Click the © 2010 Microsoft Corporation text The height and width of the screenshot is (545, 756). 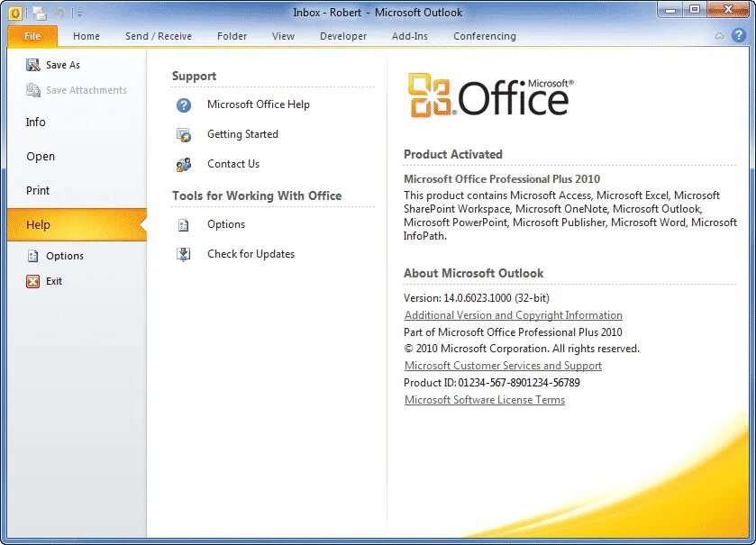point(522,349)
